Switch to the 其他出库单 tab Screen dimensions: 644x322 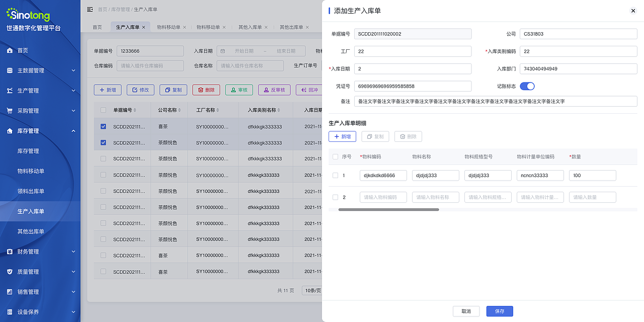[291, 27]
